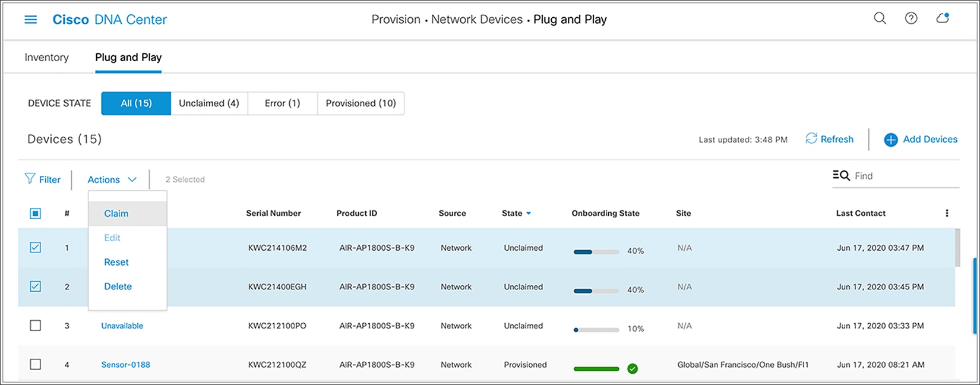The height and width of the screenshot is (385, 980).
Task: Filter by Provisioned (10) devices
Action: pos(361,103)
